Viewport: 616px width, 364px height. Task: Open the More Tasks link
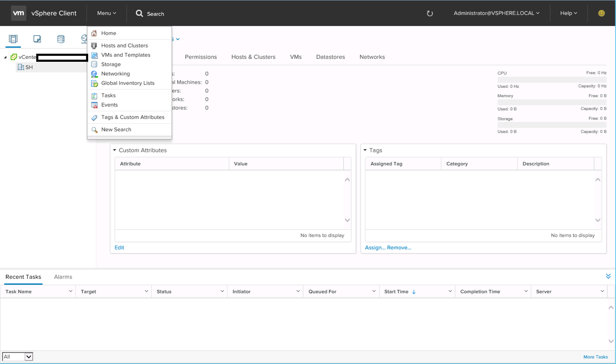tap(596, 357)
